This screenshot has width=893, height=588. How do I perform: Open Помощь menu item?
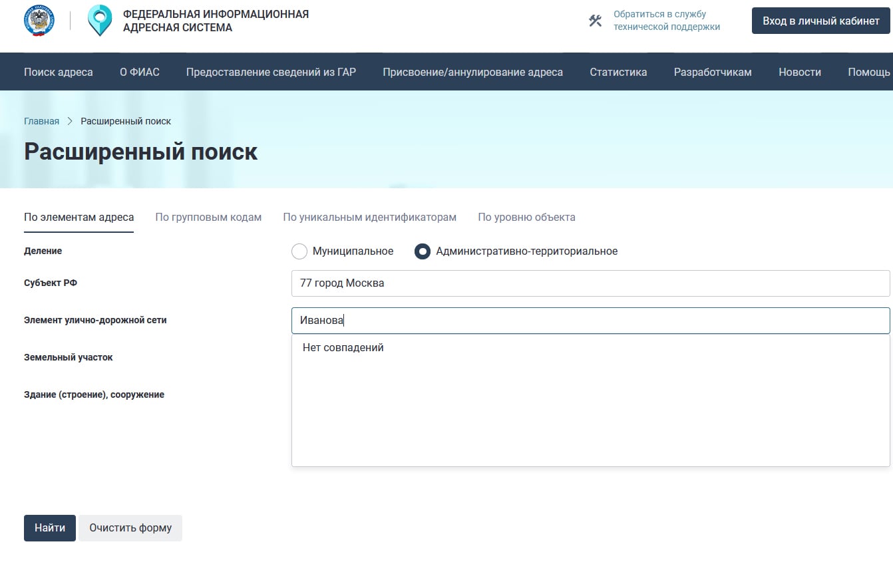[869, 72]
